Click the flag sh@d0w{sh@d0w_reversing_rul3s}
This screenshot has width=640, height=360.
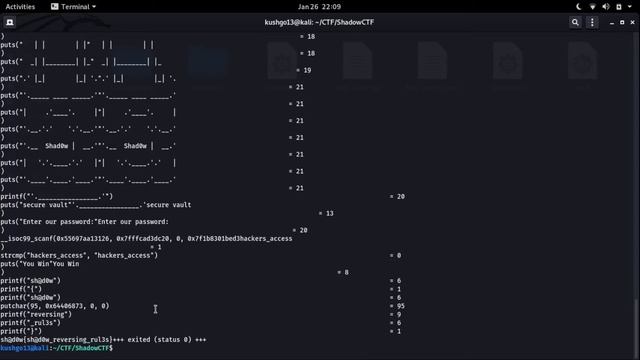56,340
